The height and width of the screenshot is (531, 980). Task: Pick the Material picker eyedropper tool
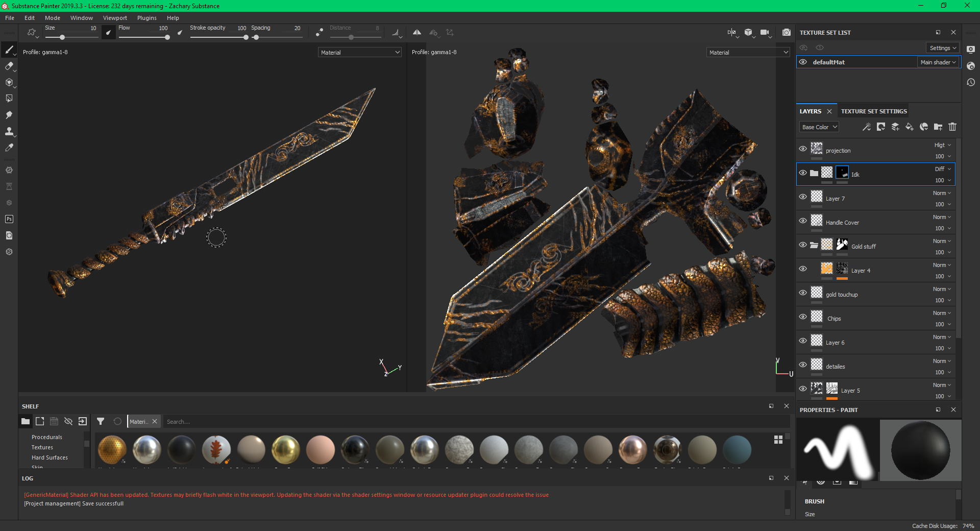pyautogui.click(x=9, y=148)
